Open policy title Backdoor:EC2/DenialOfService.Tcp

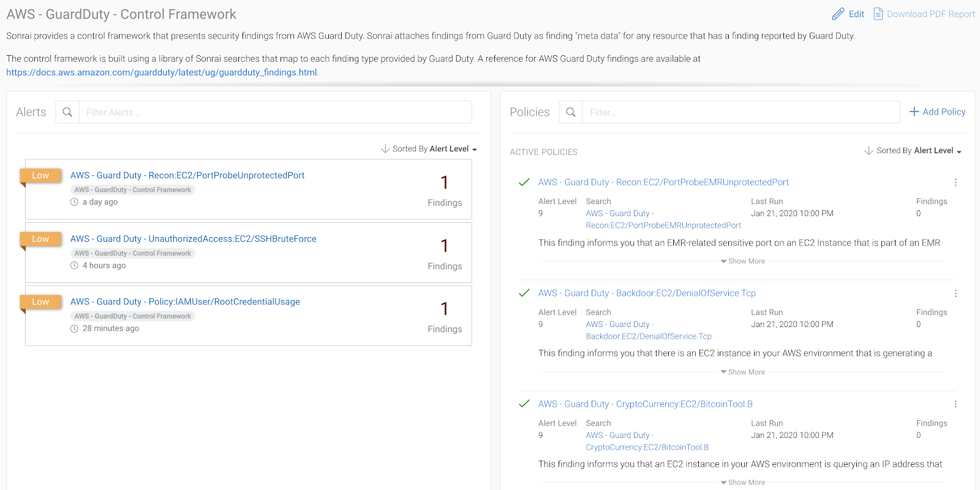[x=647, y=293]
